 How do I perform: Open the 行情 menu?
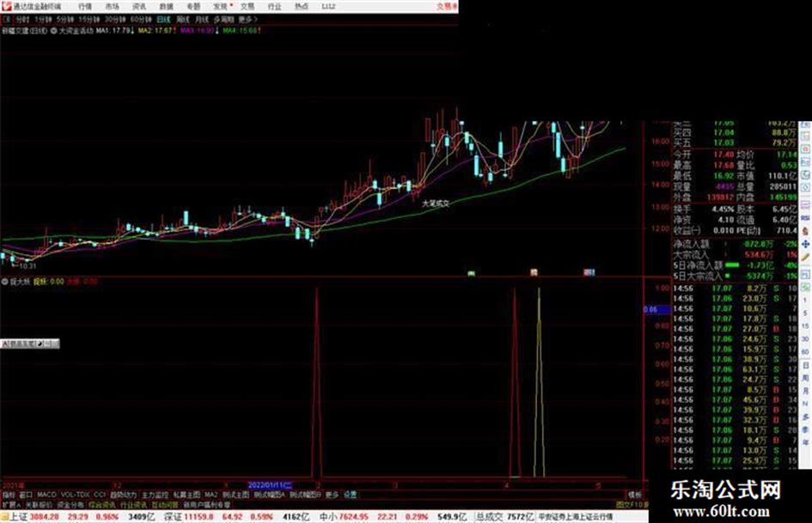85,7
